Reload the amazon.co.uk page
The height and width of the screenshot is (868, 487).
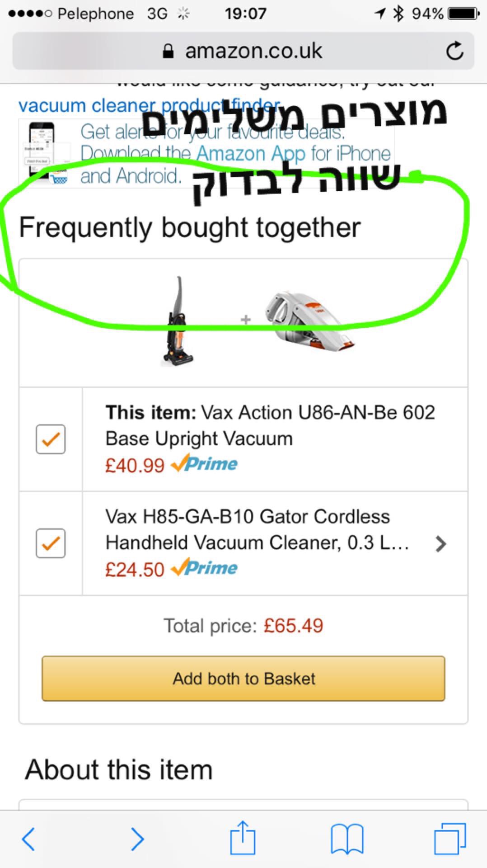454,51
